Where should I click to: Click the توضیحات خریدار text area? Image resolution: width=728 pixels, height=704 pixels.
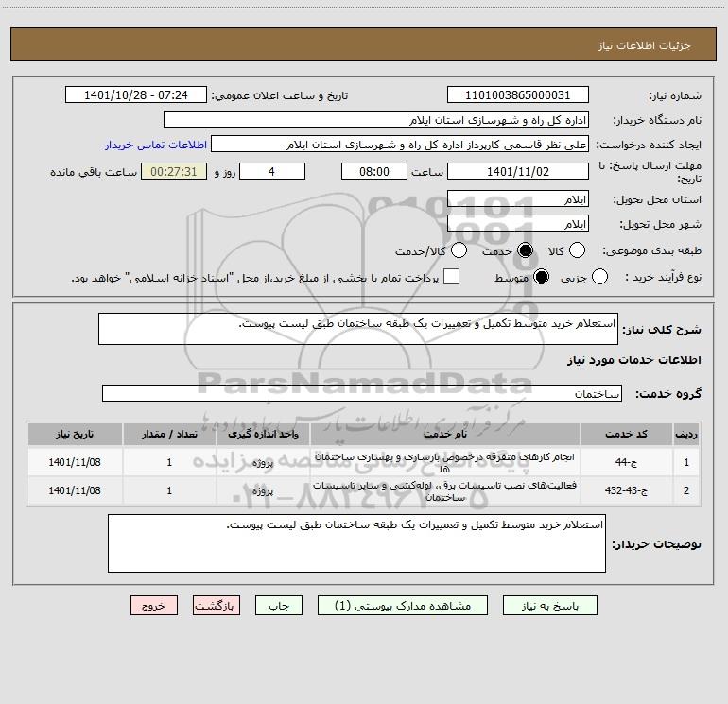(356, 543)
